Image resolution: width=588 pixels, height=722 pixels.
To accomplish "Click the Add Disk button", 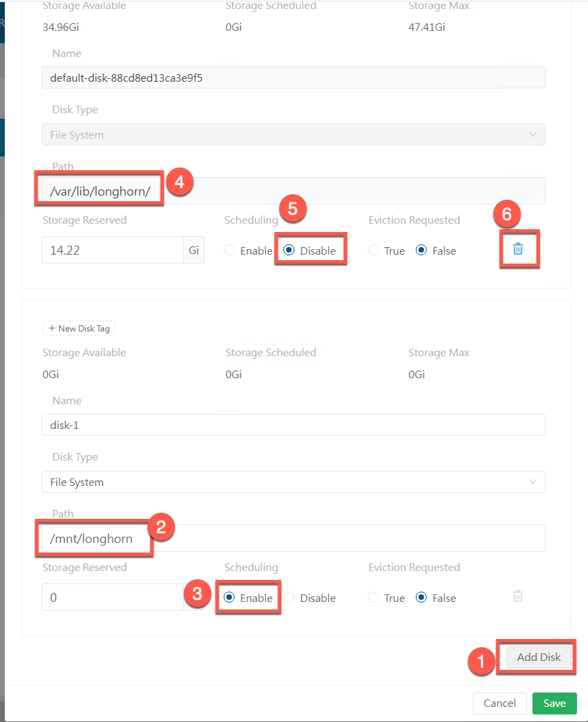I will point(539,657).
